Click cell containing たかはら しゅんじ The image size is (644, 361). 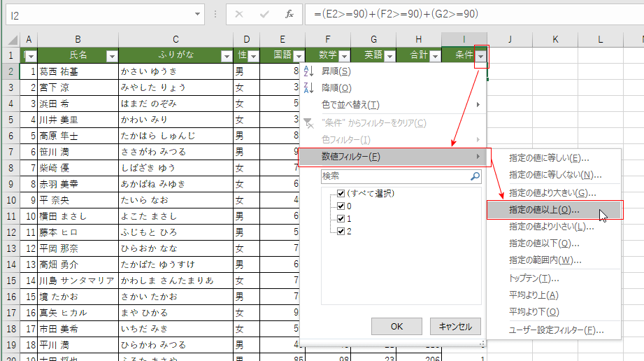click(176, 136)
